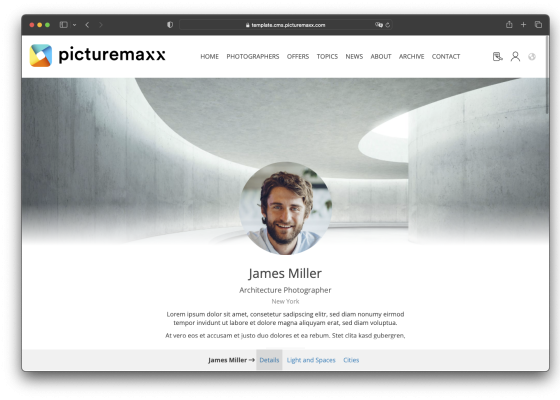Open the privacy shield report icon
The width and height of the screenshot is (560, 400).
[x=170, y=25]
